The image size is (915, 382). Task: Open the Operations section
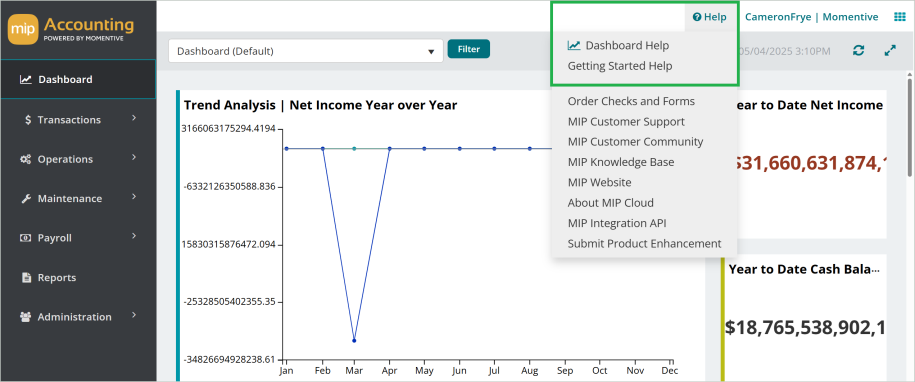[x=78, y=159]
